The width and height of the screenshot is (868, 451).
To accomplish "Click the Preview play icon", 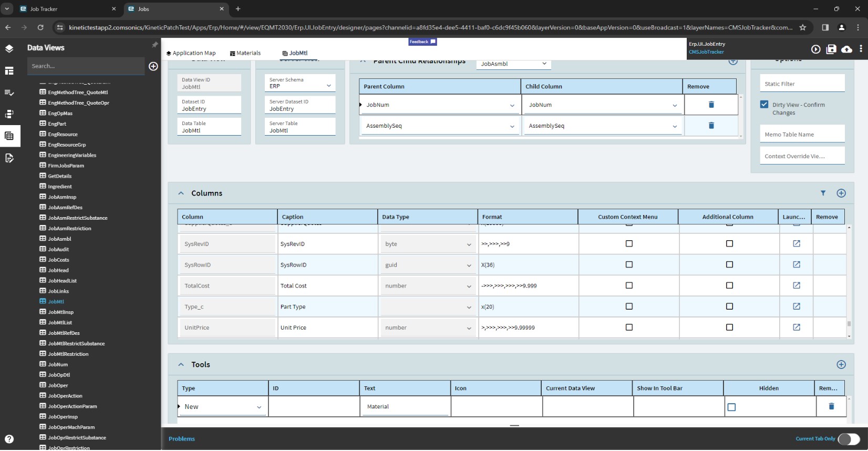I will (815, 49).
